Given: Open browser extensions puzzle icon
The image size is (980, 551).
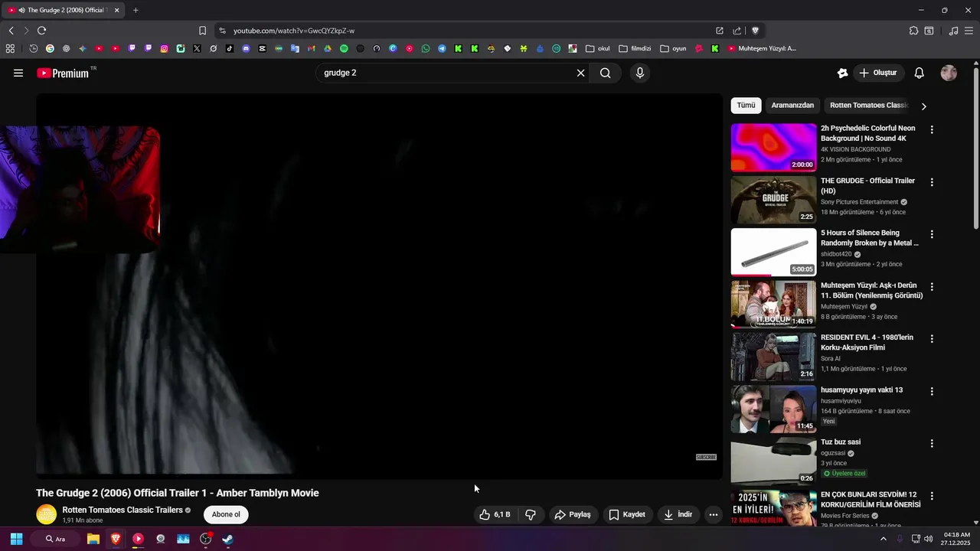Looking at the screenshot, I should click(913, 31).
